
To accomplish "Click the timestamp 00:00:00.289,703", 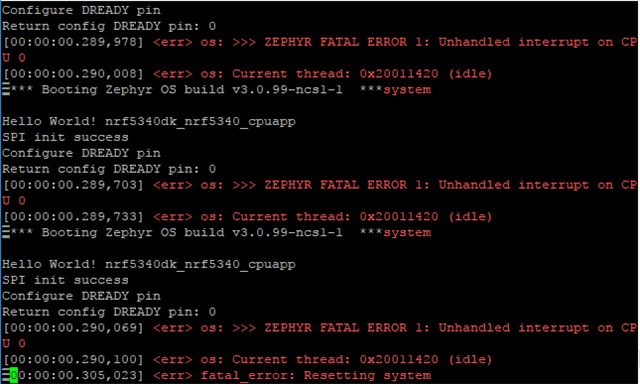I will click(73, 185).
